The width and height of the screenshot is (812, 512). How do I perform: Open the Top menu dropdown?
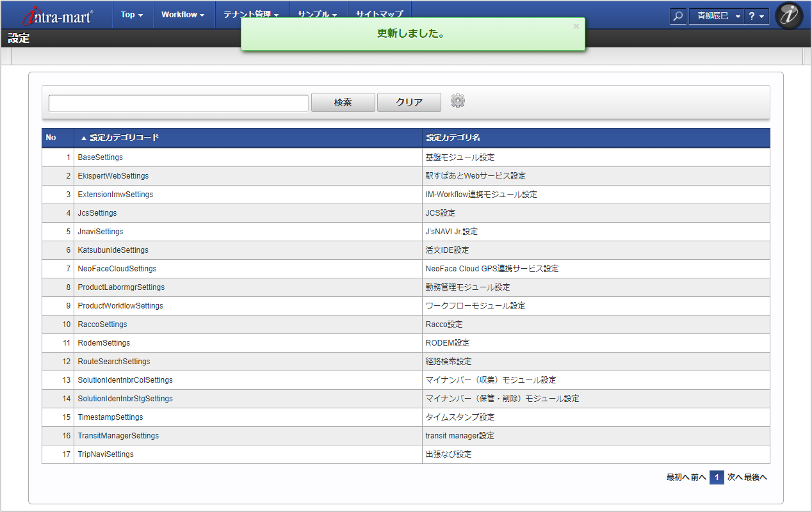133,15
